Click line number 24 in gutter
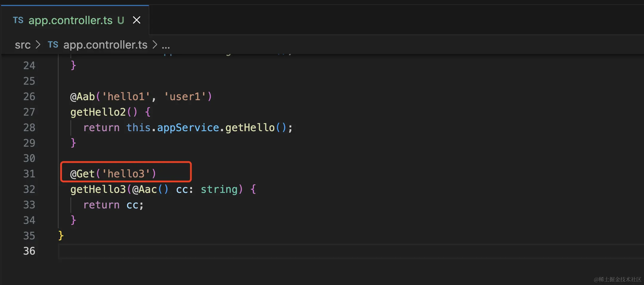 pyautogui.click(x=29, y=66)
